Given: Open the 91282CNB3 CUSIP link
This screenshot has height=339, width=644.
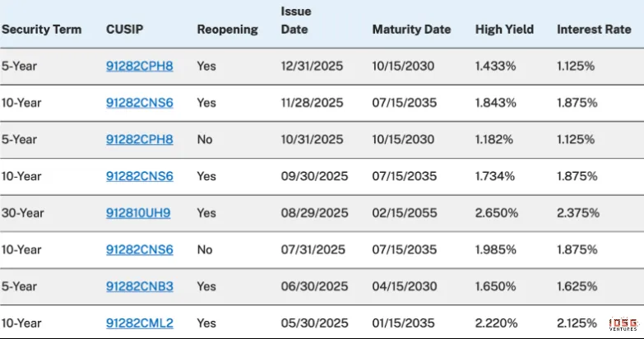Looking at the screenshot, I should point(139,286).
